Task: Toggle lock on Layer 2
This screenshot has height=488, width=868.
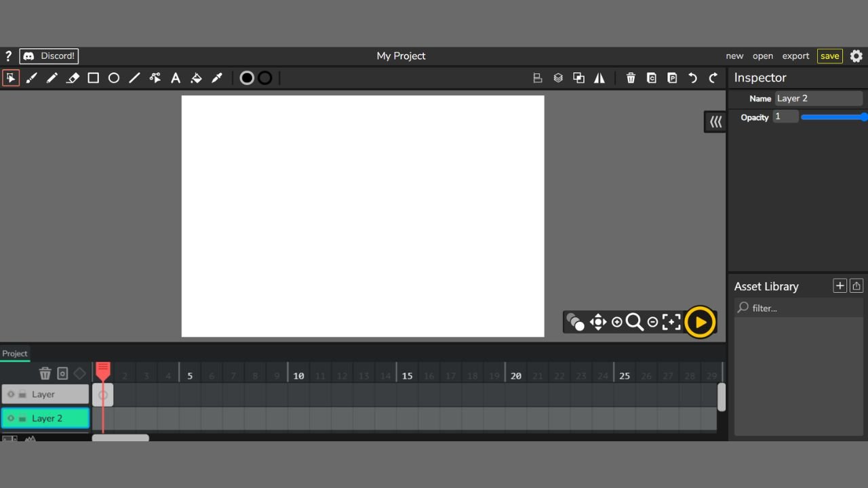Action: (x=22, y=419)
